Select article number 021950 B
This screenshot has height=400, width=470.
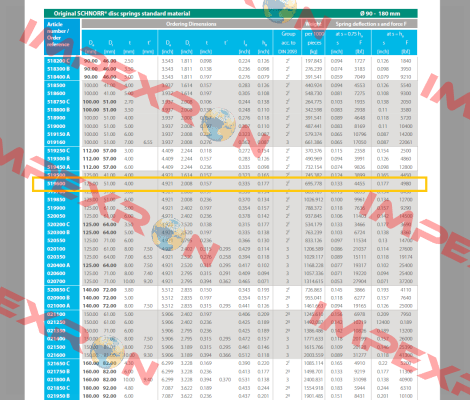(58, 396)
